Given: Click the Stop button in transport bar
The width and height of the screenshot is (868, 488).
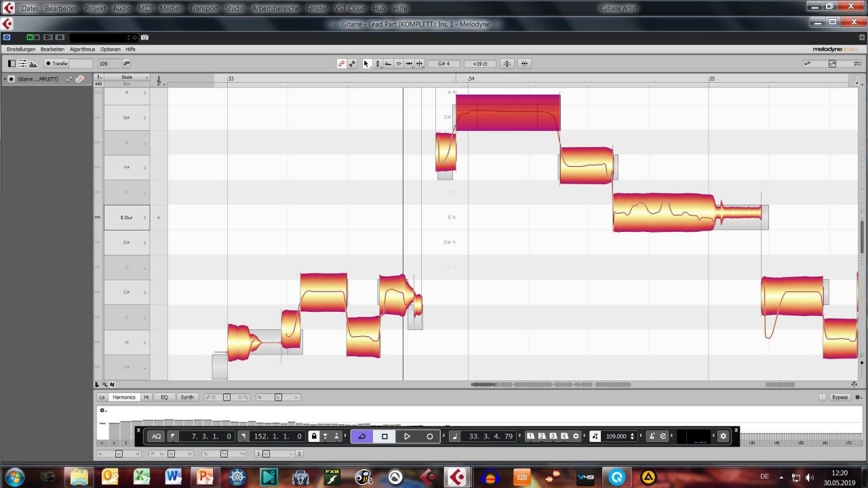Looking at the screenshot, I should pyautogui.click(x=384, y=436).
